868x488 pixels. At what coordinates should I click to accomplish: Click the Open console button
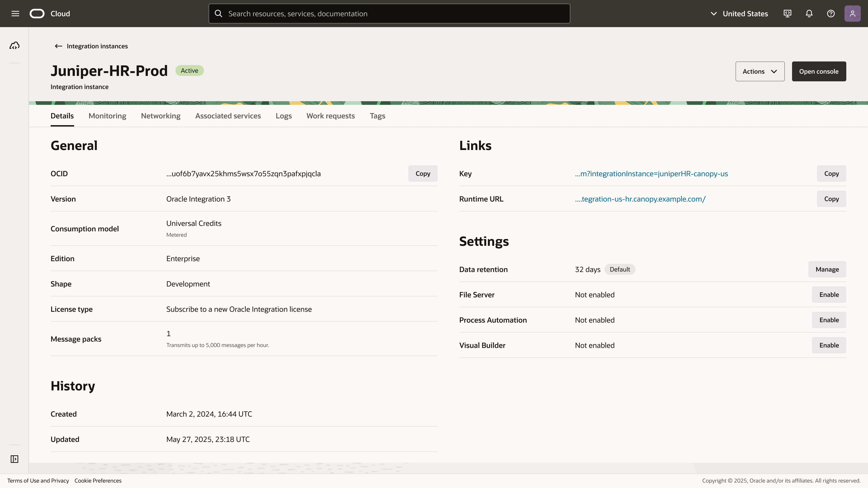point(819,71)
